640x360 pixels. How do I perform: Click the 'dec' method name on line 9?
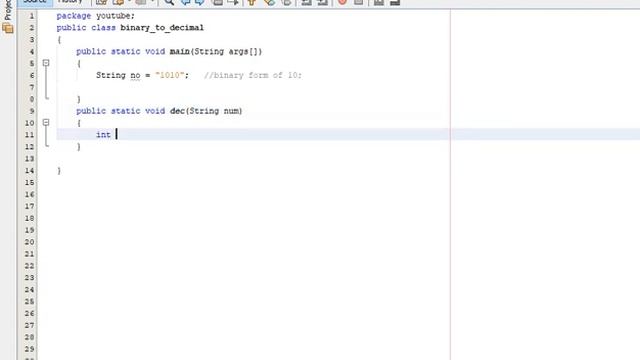177,111
